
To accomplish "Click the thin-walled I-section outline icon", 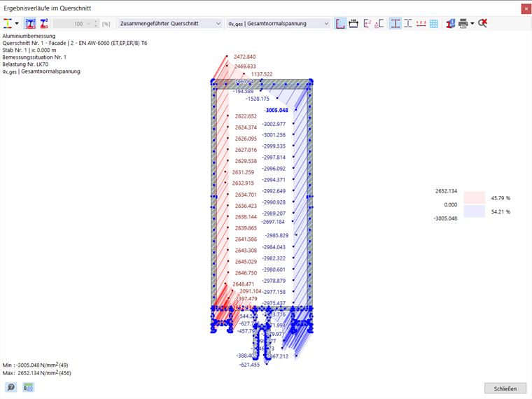I will coord(408,23).
